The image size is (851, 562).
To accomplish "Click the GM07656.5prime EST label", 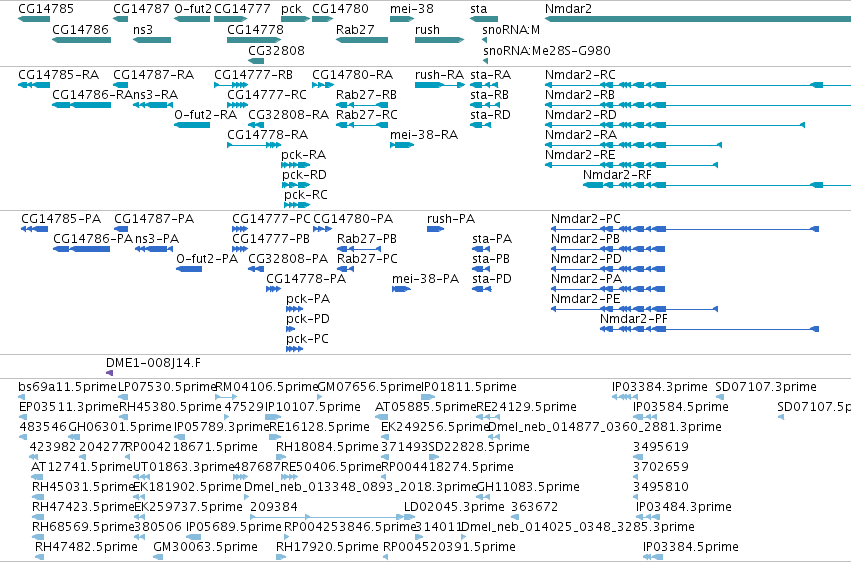I will pyautogui.click(x=369, y=387).
